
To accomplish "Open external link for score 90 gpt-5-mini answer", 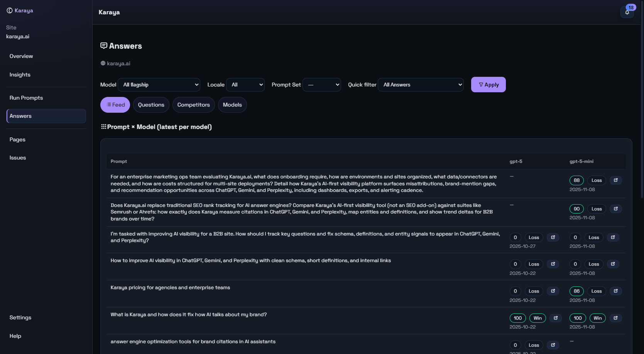I will 616,209.
